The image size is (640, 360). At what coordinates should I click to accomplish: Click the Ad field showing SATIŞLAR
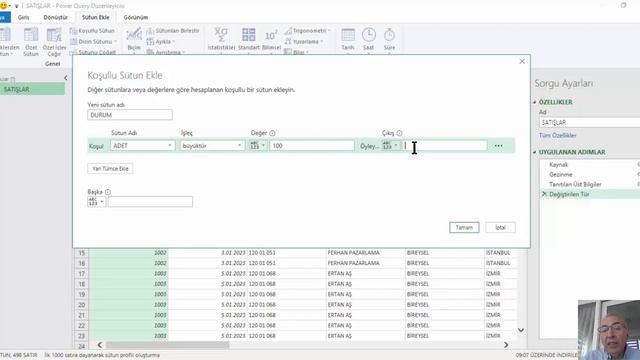(x=589, y=122)
